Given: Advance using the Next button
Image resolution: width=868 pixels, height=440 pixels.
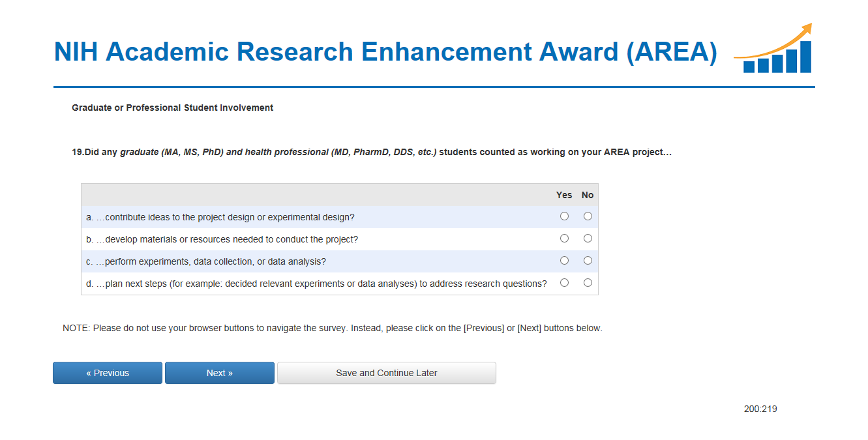Looking at the screenshot, I should (x=220, y=373).
